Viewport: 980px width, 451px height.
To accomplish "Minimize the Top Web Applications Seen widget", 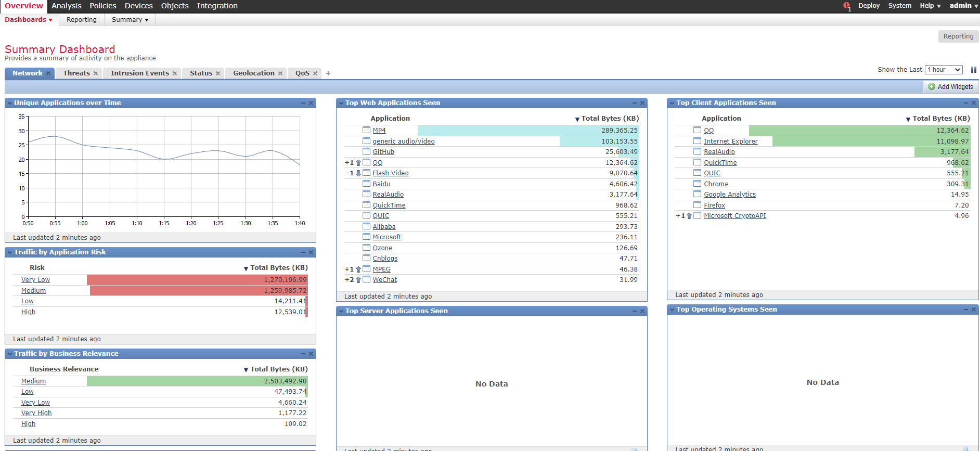I will click(x=635, y=103).
